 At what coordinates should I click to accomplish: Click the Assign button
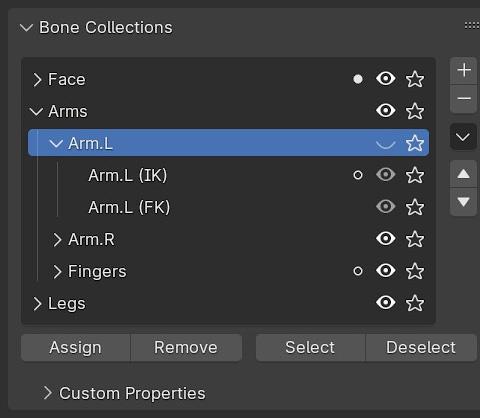76,348
